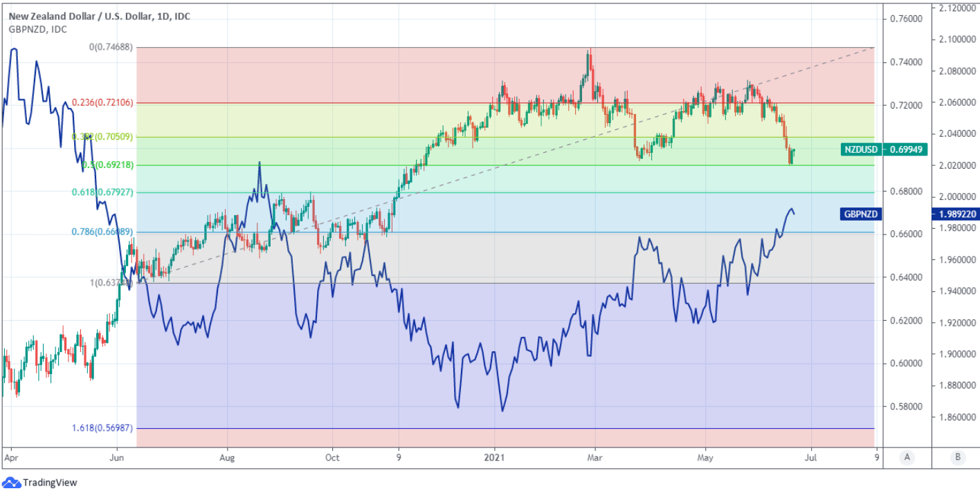Screen dimensions: 980x491
Task: Click the TradingView text link
Action: pyautogui.click(x=50, y=483)
